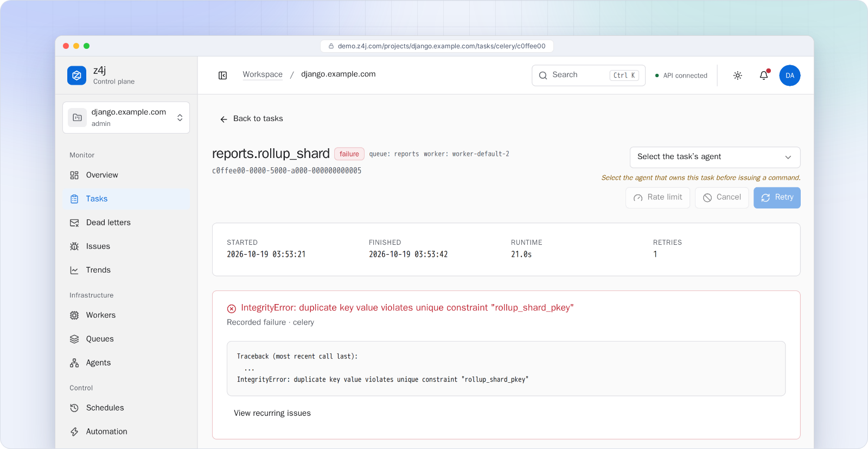The height and width of the screenshot is (449, 868).
Task: Open the DA user avatar menu
Action: (790, 75)
